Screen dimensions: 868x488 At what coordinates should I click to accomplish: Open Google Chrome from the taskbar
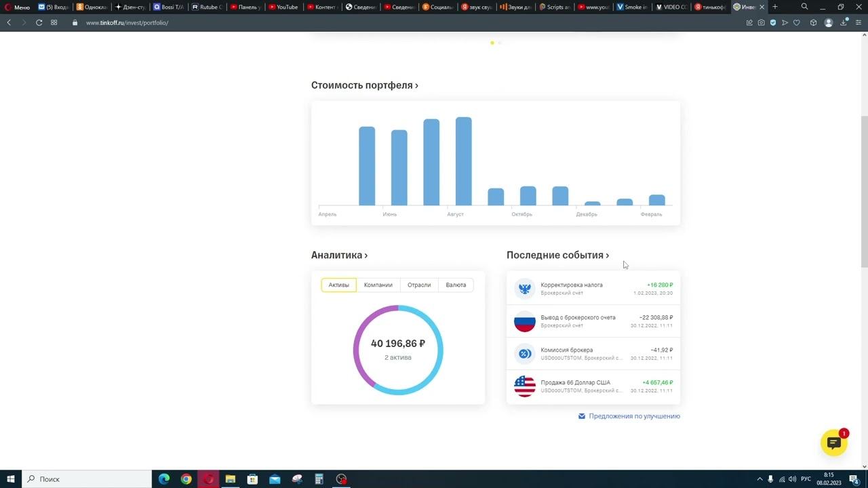click(186, 479)
